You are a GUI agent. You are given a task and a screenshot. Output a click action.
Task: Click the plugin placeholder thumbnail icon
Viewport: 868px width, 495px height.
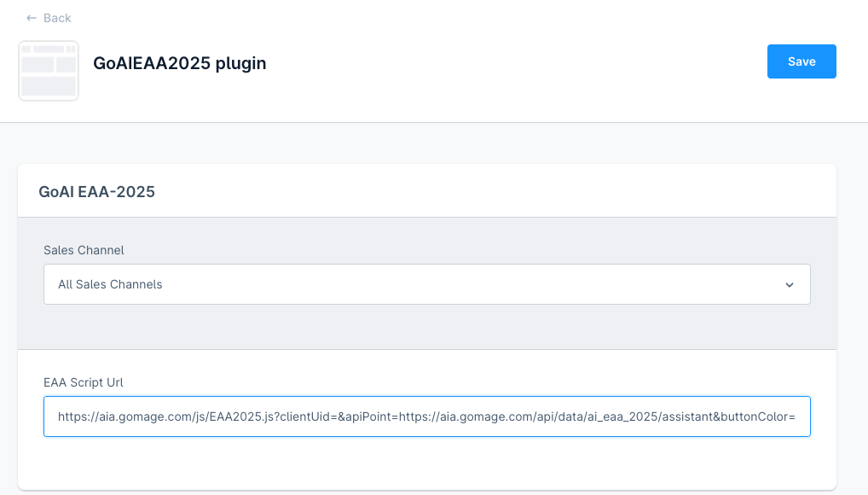(x=49, y=71)
